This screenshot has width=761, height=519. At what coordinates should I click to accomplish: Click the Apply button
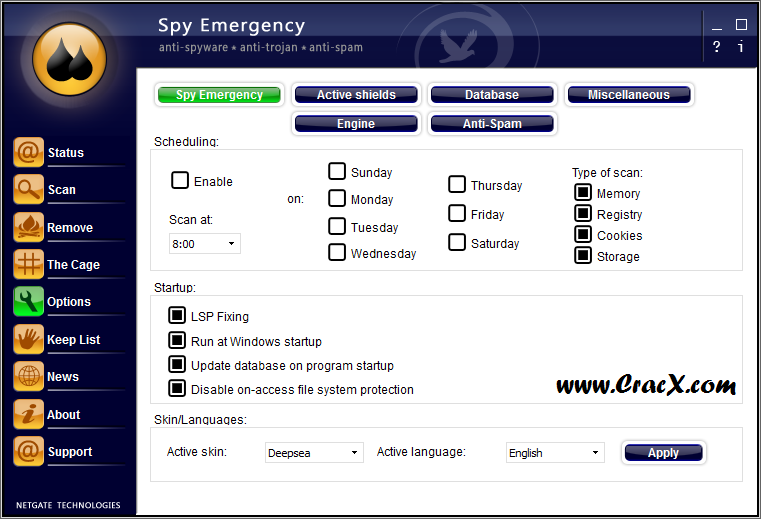(x=663, y=452)
